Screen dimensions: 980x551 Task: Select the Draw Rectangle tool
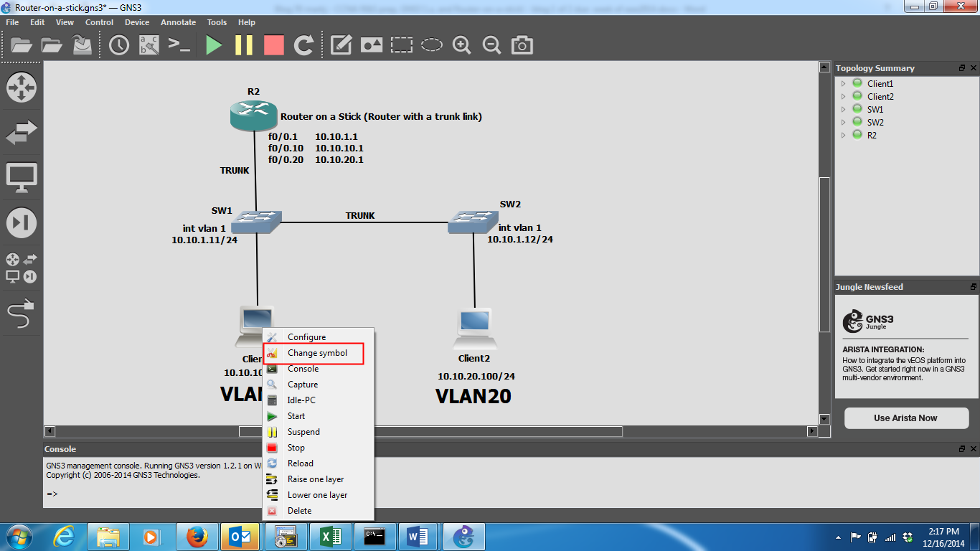point(401,44)
